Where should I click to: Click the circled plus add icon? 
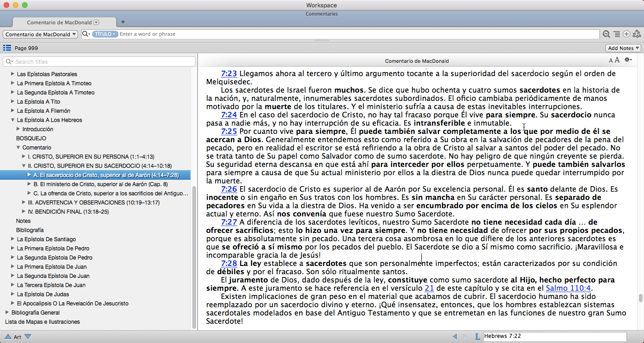[x=626, y=34]
